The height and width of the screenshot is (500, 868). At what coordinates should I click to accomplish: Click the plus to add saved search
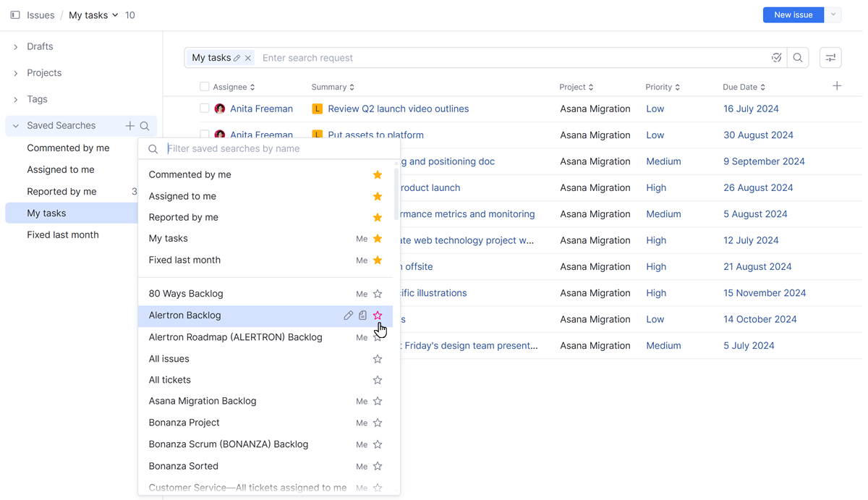point(129,125)
